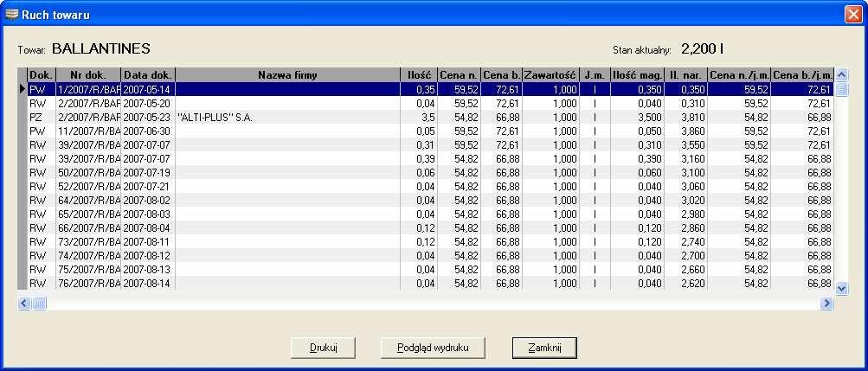Select date cell 2007-08-11
Viewport: 868px width, 371px height.
[148, 241]
